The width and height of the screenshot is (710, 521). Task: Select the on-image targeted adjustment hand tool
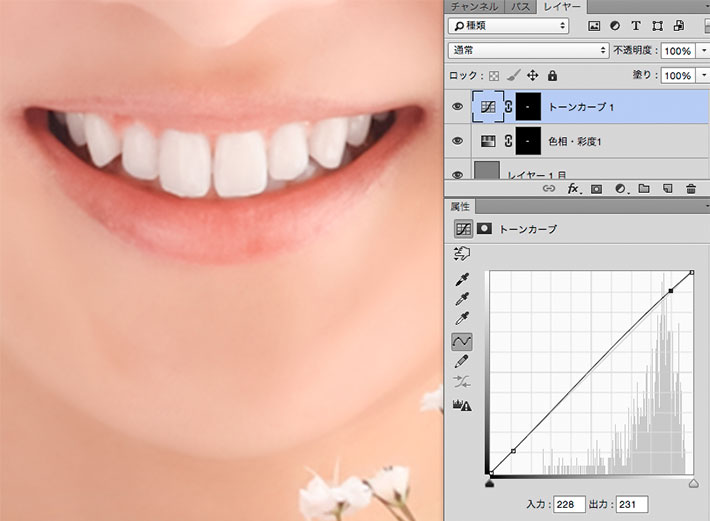coord(463,252)
